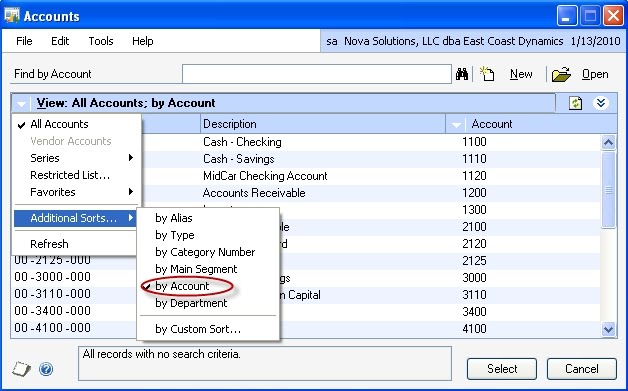This screenshot has width=628, height=391.
Task: Click account number 00-3400-000
Action: tap(52, 311)
